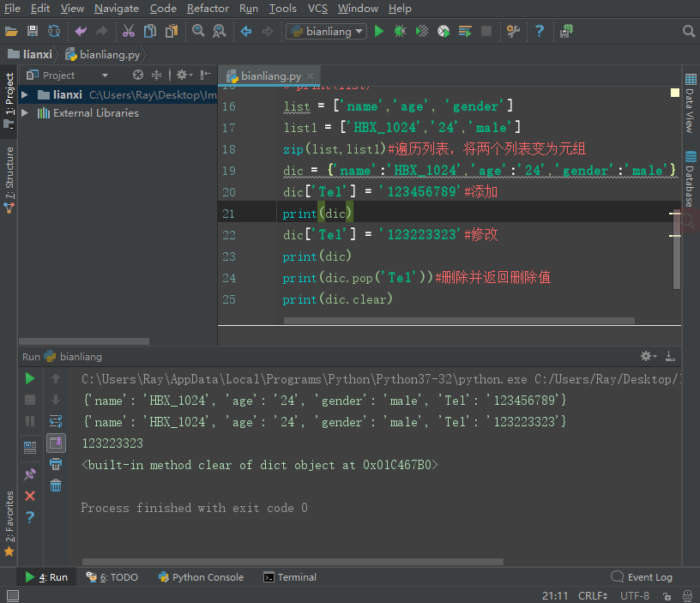Viewport: 700px width, 603px height.
Task: Click the Undo arrow icon
Action: (x=81, y=31)
